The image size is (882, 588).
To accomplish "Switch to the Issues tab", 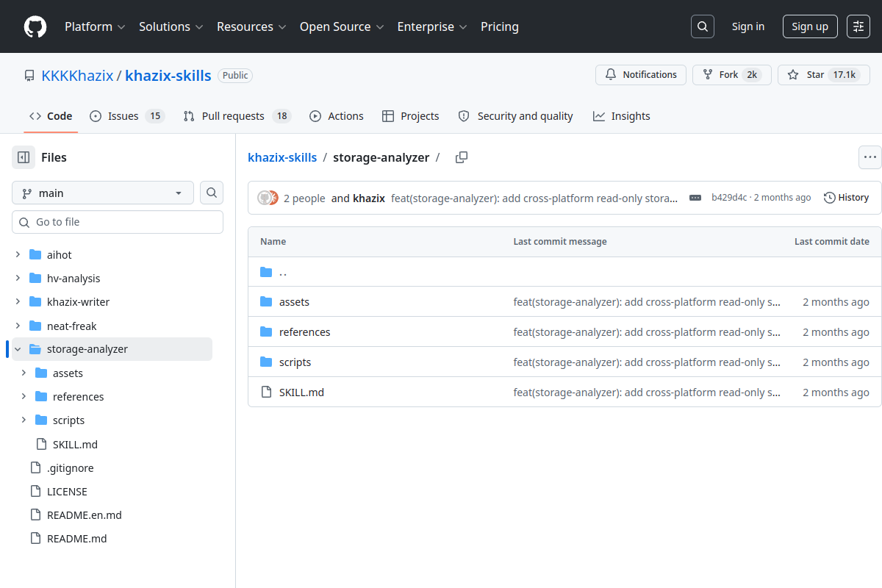I will [127, 116].
